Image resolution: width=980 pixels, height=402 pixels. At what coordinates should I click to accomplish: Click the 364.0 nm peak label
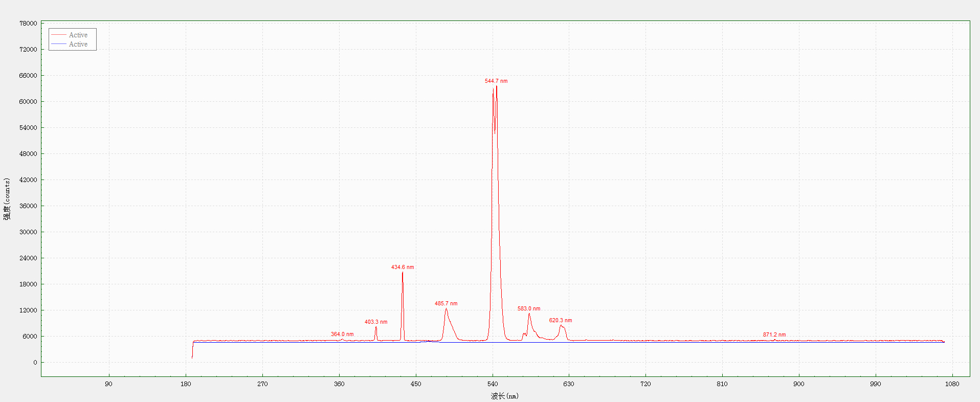point(342,334)
